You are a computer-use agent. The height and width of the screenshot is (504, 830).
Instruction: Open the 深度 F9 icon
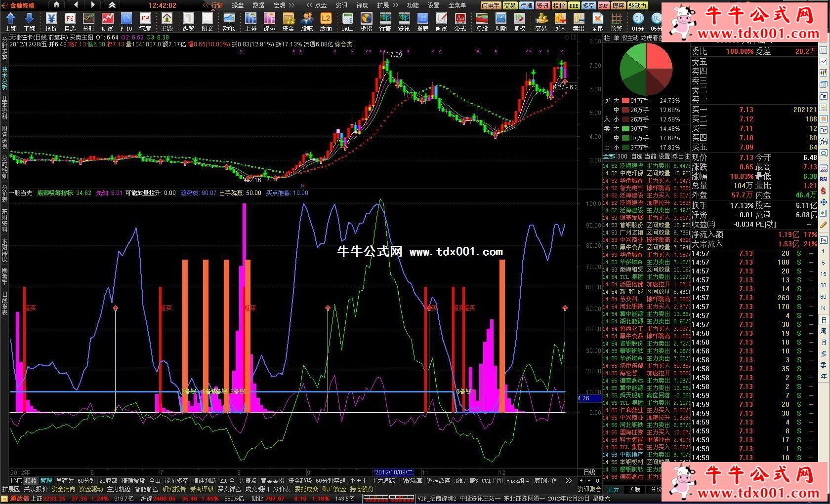pyautogui.click(x=145, y=22)
